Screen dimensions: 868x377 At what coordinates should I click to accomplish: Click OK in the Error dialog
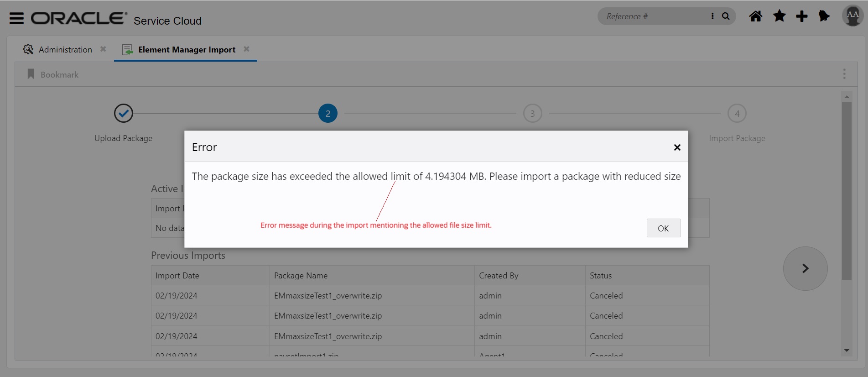664,228
